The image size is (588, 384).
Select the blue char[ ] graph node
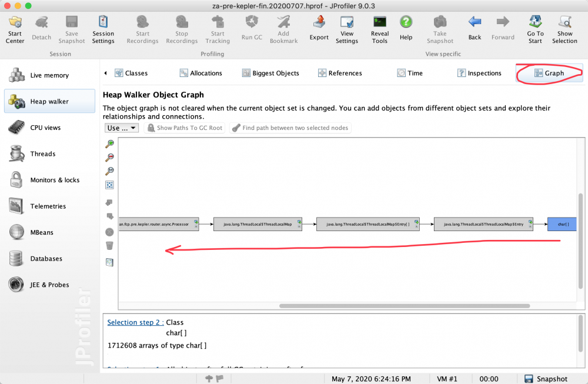[x=562, y=224]
